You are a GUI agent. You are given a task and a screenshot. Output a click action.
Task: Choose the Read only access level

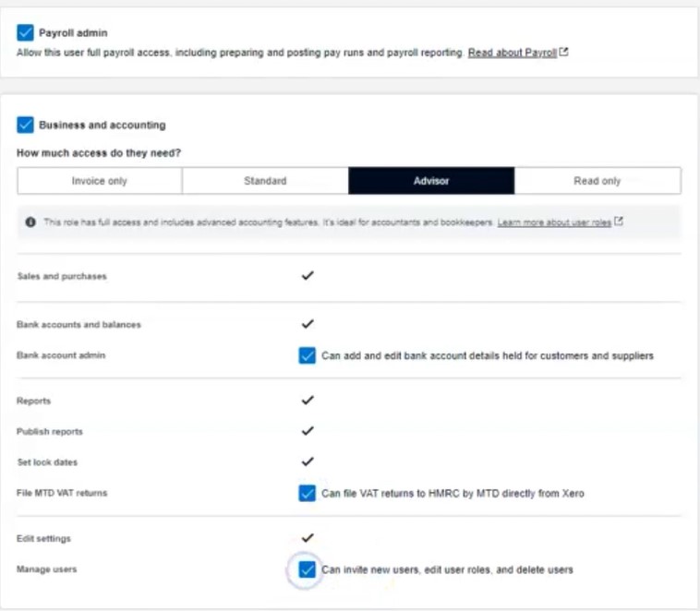[597, 181]
